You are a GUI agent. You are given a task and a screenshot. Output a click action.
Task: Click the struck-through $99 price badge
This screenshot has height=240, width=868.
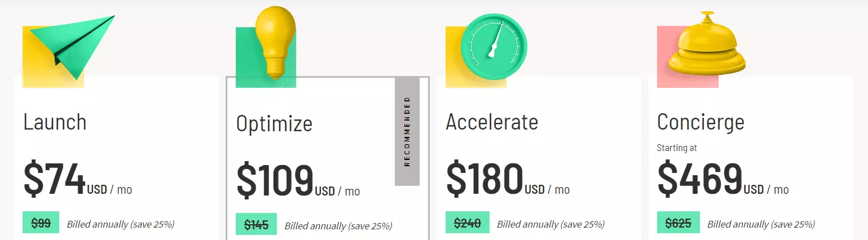tap(41, 224)
